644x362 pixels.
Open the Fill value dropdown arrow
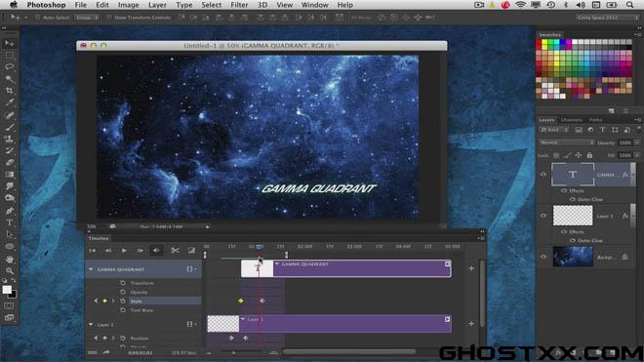(x=636, y=155)
